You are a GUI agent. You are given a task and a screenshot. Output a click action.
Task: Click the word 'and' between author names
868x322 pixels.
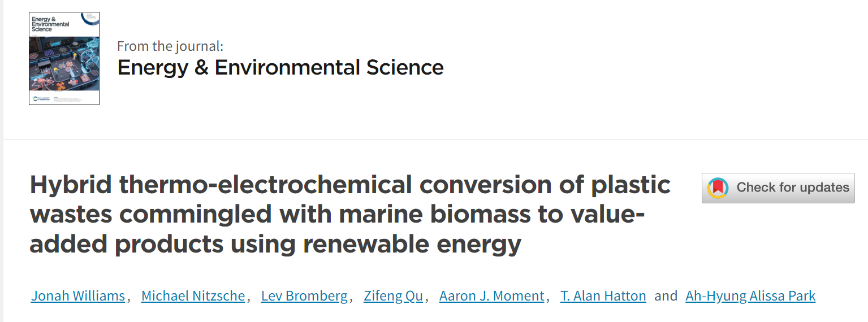(666, 296)
